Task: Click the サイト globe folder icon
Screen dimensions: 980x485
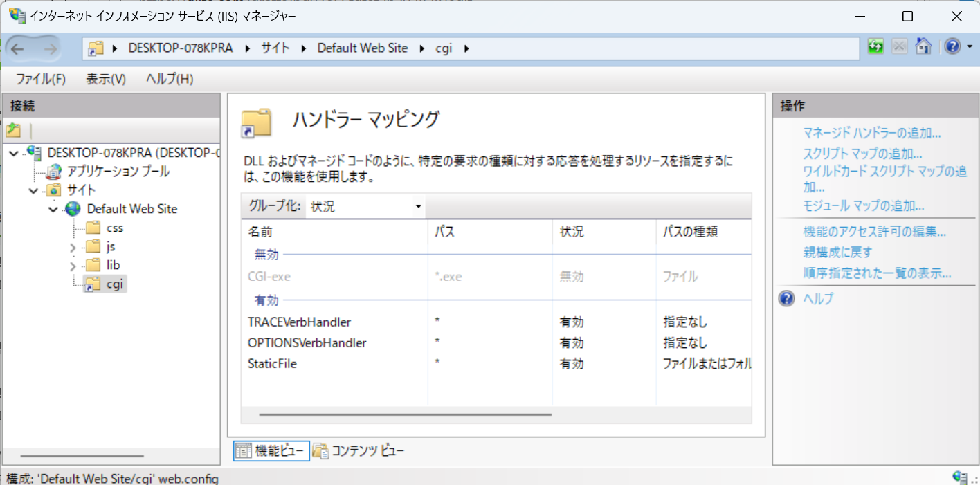Action: click(54, 190)
